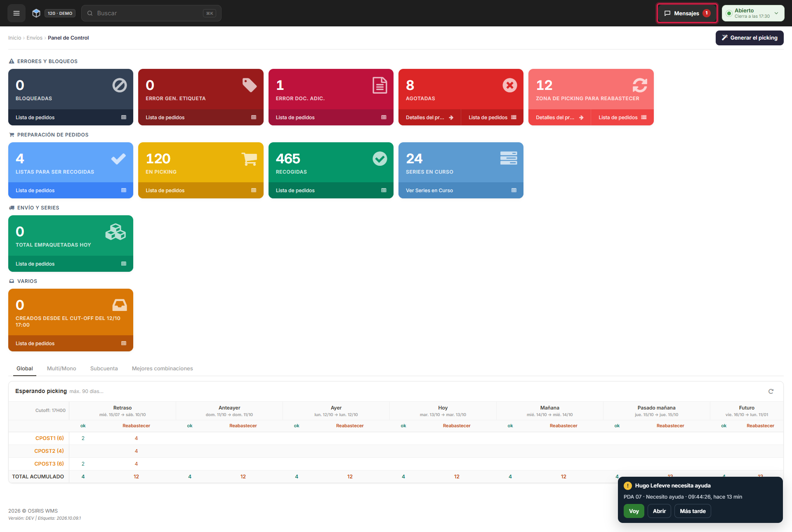The height and width of the screenshot is (532, 792).
Task: Open Detalles del pr... under Agotadas
Action: [x=429, y=118]
